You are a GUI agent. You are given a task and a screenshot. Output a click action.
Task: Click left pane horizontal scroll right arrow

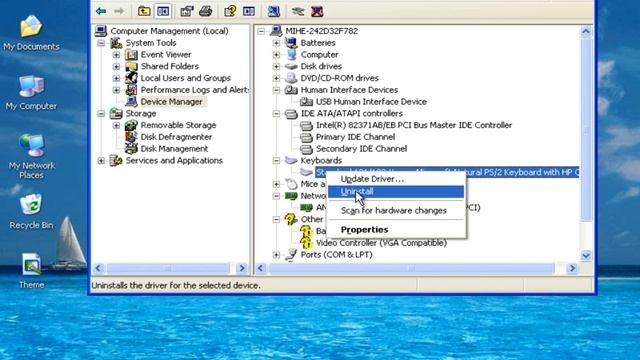pos(242,268)
